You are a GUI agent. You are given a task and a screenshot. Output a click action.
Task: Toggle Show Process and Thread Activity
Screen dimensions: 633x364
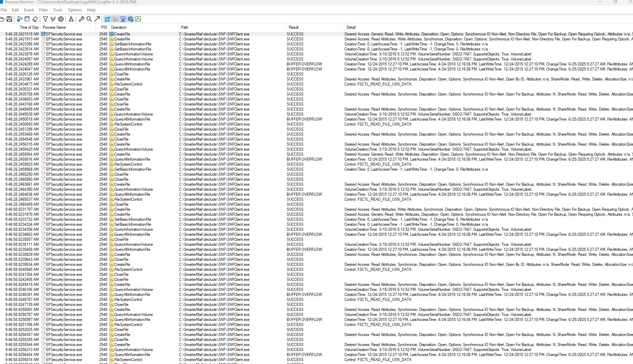click(x=130, y=19)
